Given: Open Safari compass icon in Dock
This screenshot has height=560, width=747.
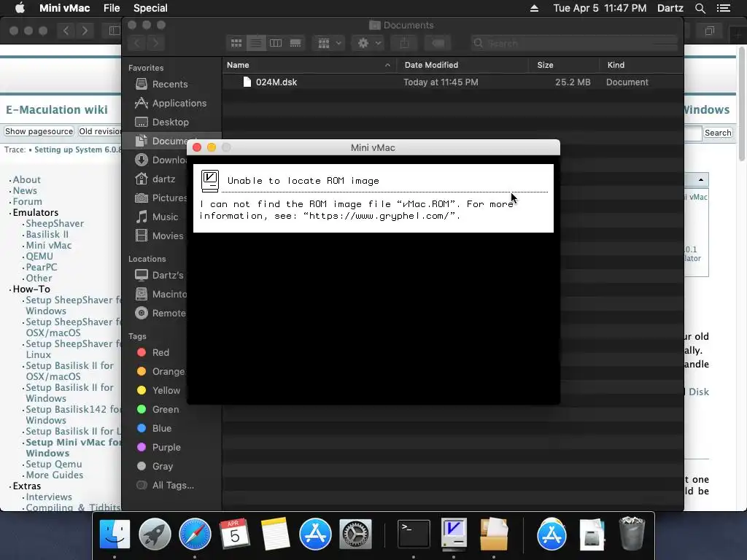Looking at the screenshot, I should click(195, 534).
